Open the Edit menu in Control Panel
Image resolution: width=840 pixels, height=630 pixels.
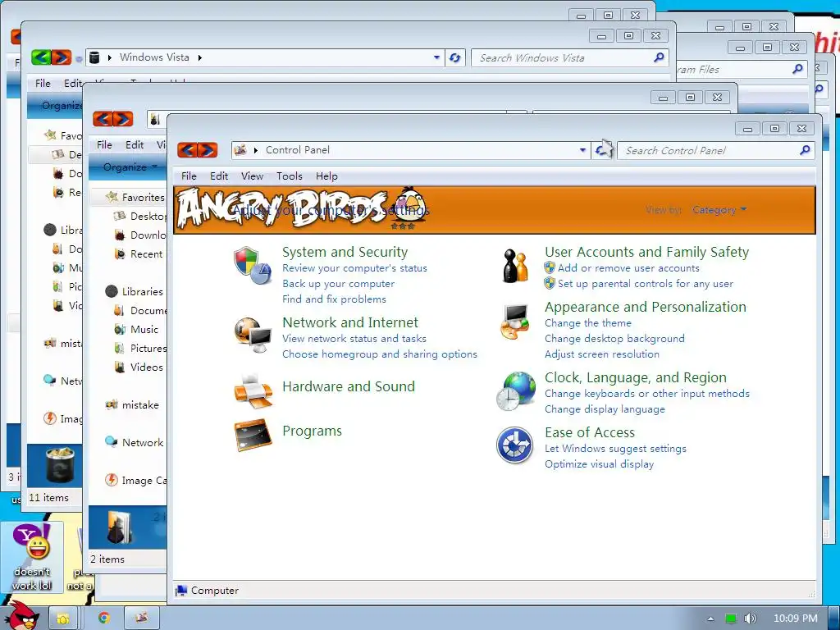pyautogui.click(x=218, y=176)
